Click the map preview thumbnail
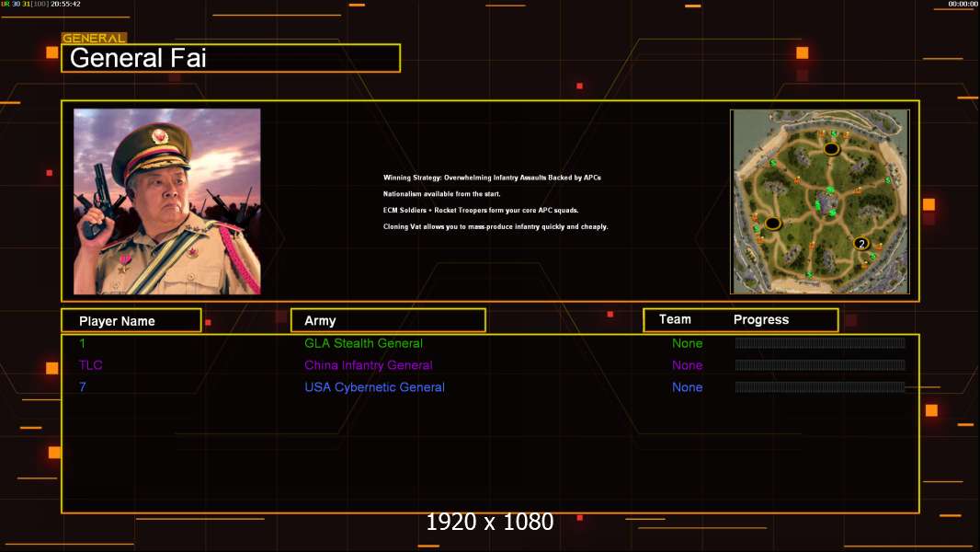The height and width of the screenshot is (552, 980). pos(820,201)
